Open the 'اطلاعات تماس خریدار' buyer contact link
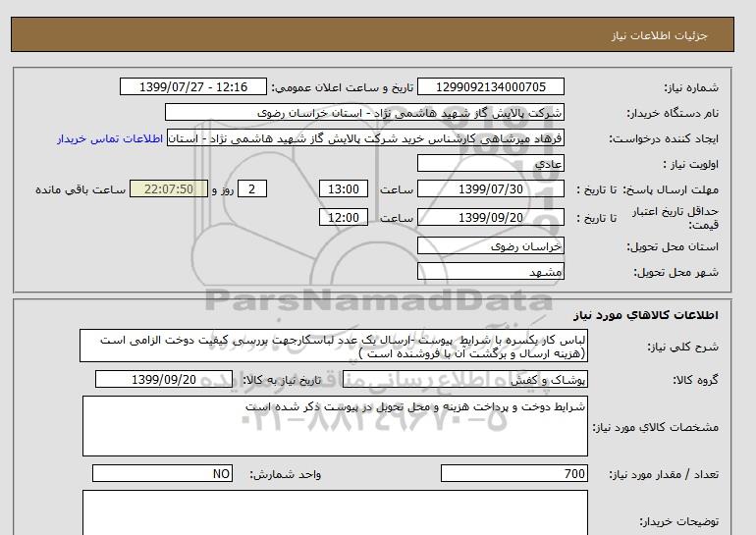This screenshot has height=535, width=756. coord(110,138)
